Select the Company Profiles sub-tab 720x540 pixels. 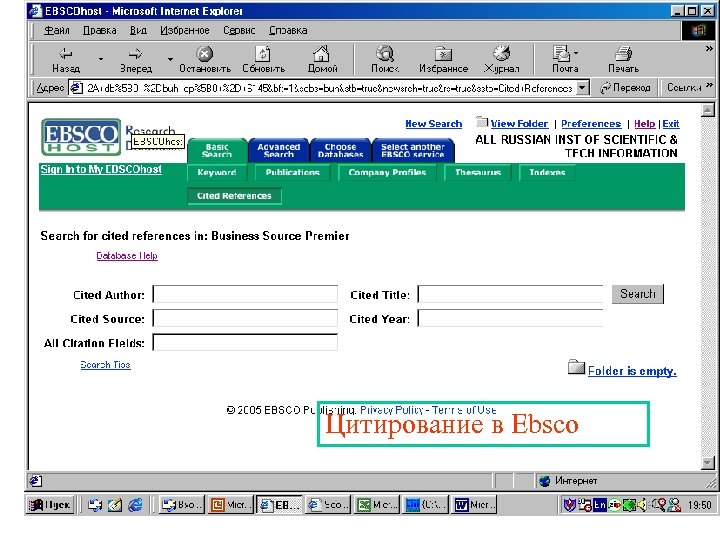click(387, 173)
